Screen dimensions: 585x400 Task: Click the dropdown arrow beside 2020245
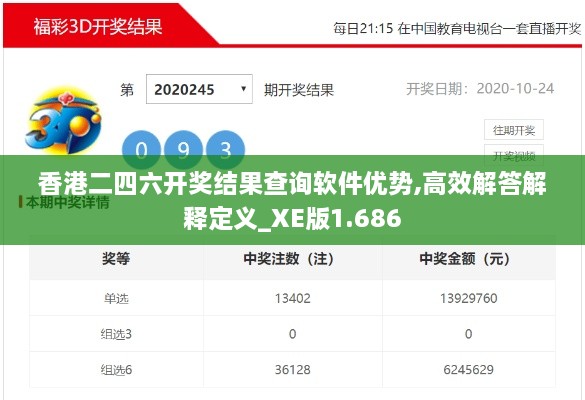tap(244, 89)
